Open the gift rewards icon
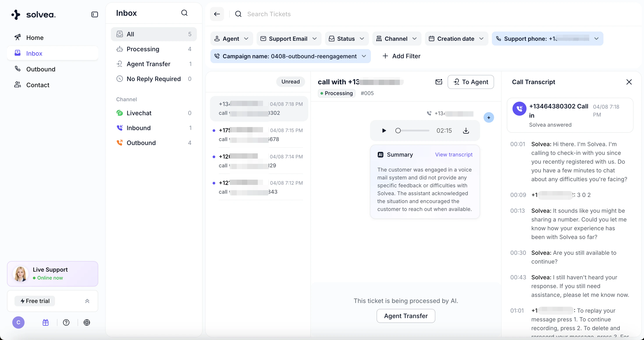644x340 pixels. (46, 322)
